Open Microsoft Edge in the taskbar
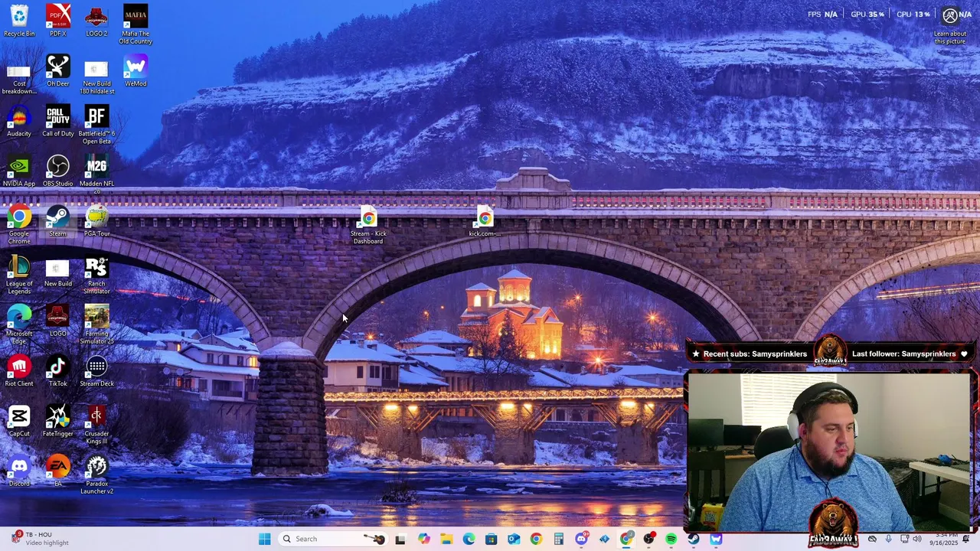Image resolution: width=980 pixels, height=551 pixels. tap(469, 539)
